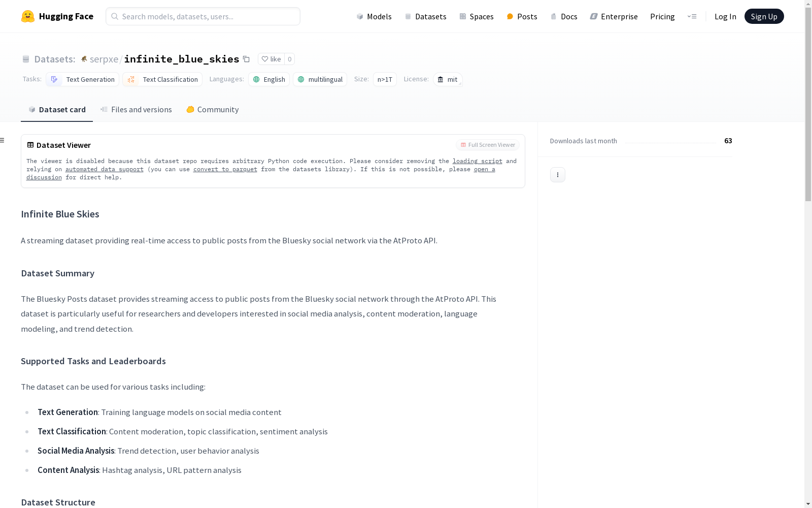Click the streaming dataset description sentence
The image size is (812, 508).
click(229, 241)
